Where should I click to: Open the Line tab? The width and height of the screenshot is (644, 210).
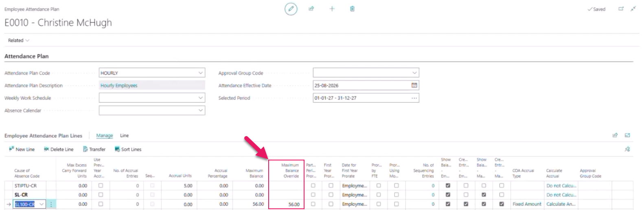[124, 136]
